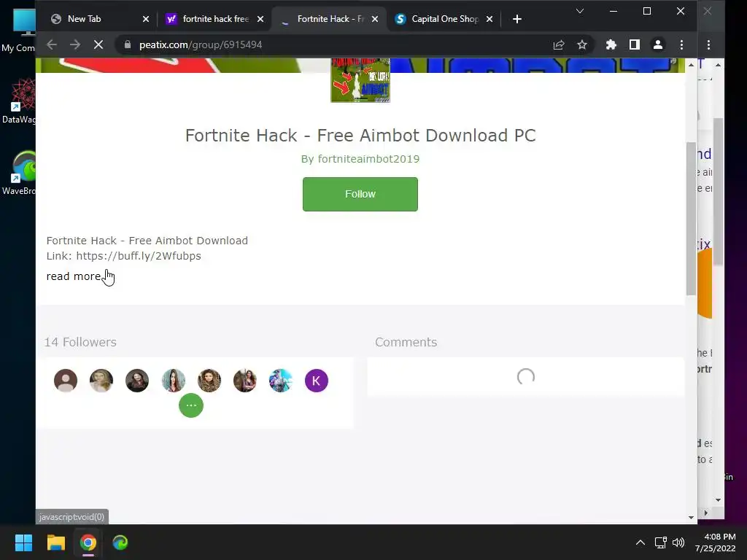
Task: Open the tab search dropdown
Action: pos(580,11)
